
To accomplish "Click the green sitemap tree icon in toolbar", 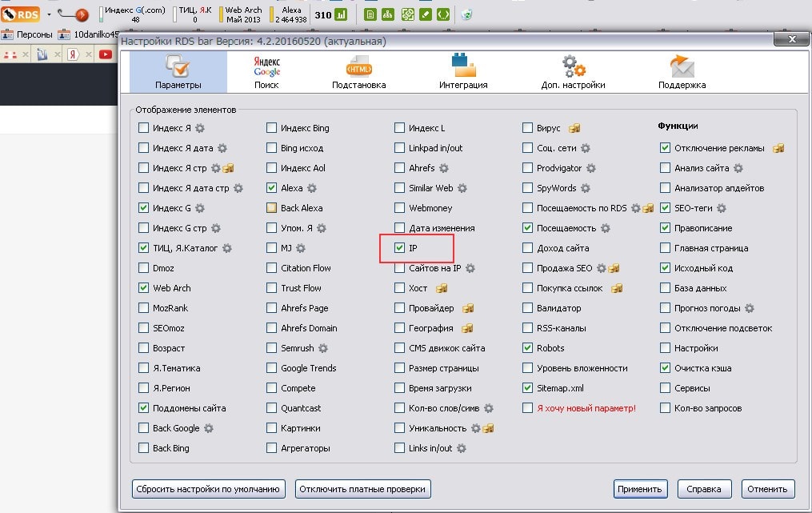I will 388,14.
